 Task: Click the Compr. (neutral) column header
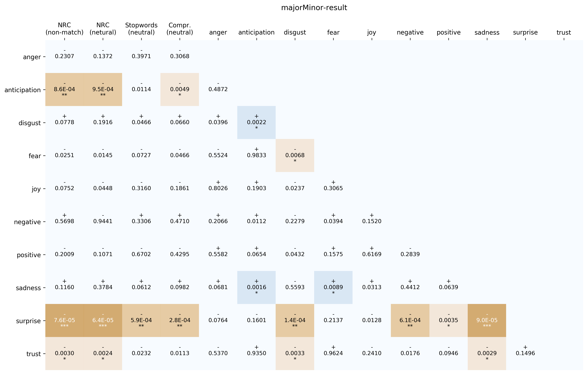(180, 29)
